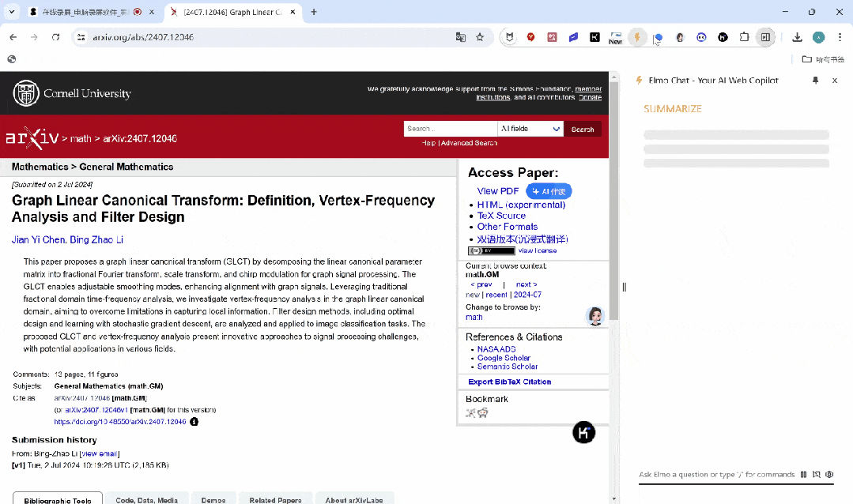
Task: Click the Ask Elmo question input field
Action: (x=715, y=475)
